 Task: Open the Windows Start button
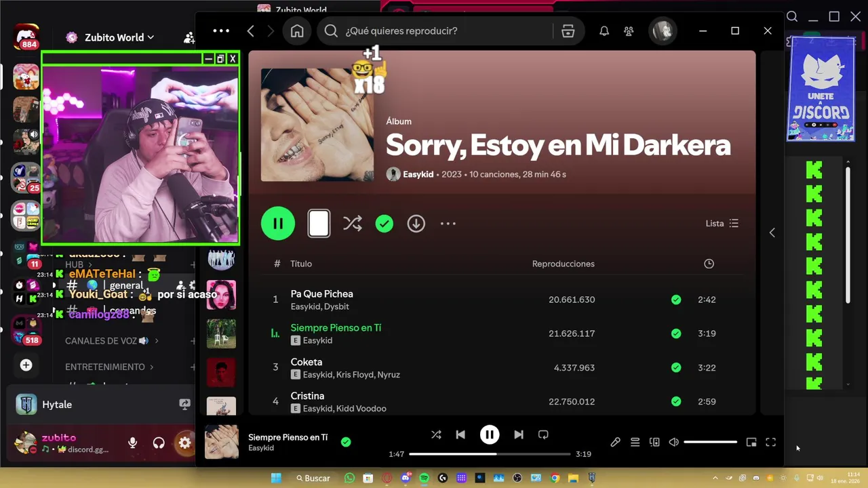(x=276, y=478)
